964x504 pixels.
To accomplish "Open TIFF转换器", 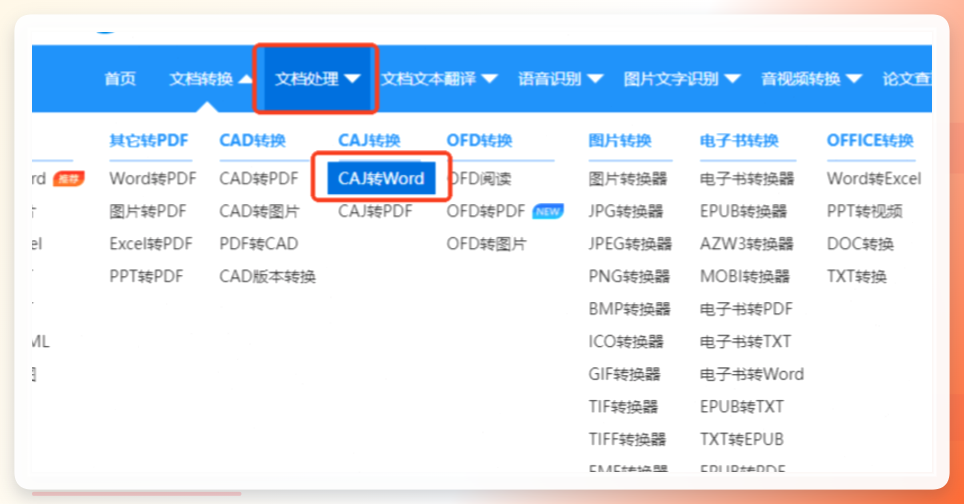I will pyautogui.click(x=627, y=439).
